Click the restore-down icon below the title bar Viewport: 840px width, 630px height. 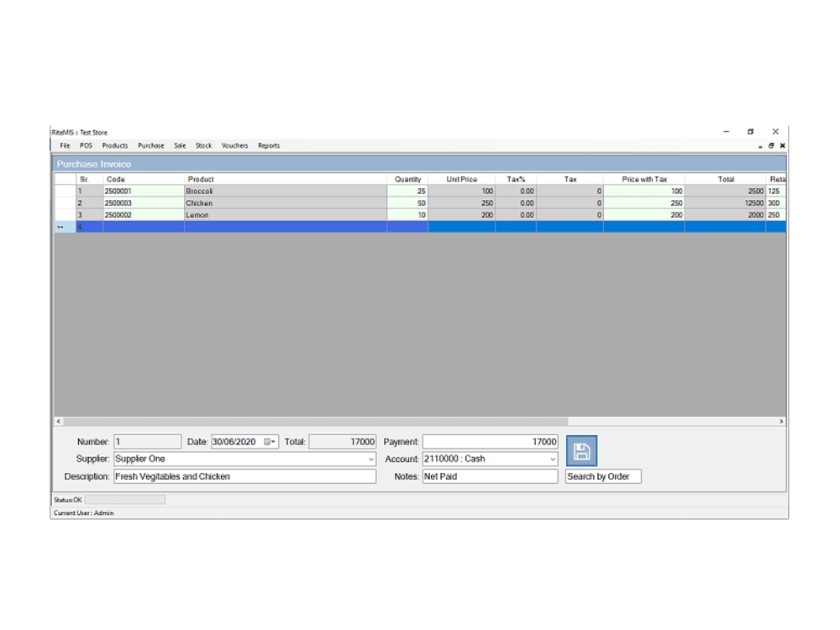[x=771, y=145]
